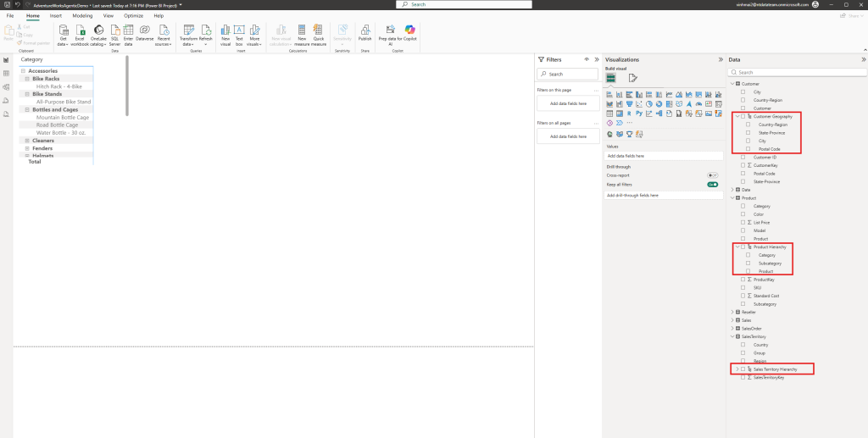
Task: Click Add drill-through fields here well
Action: 664,195
